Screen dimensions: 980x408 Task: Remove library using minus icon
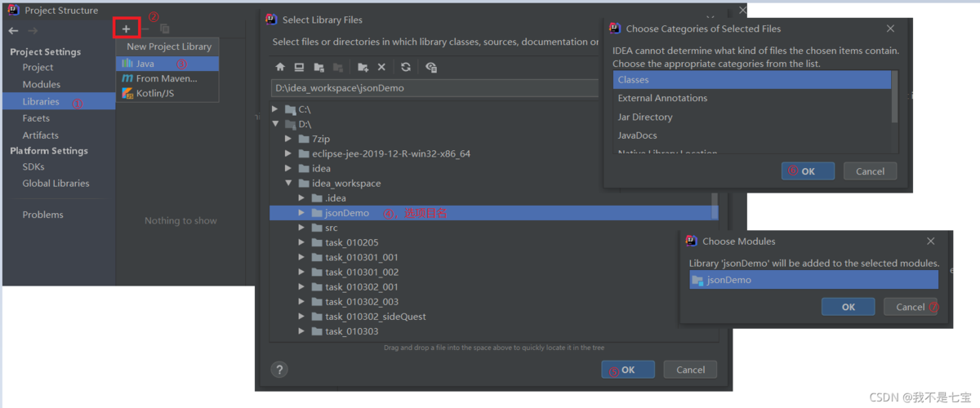145,29
